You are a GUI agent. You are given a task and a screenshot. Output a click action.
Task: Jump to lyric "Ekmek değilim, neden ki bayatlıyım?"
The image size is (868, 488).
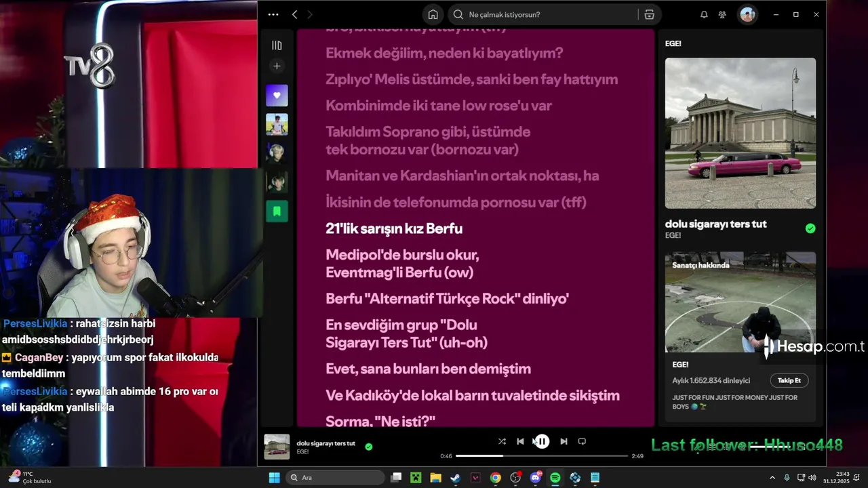pyautogui.click(x=444, y=53)
